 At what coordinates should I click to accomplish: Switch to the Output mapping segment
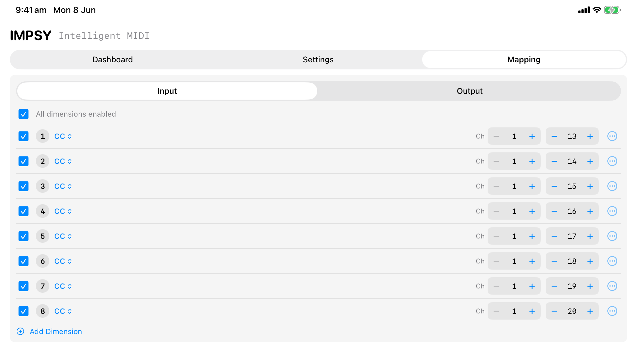(x=469, y=91)
